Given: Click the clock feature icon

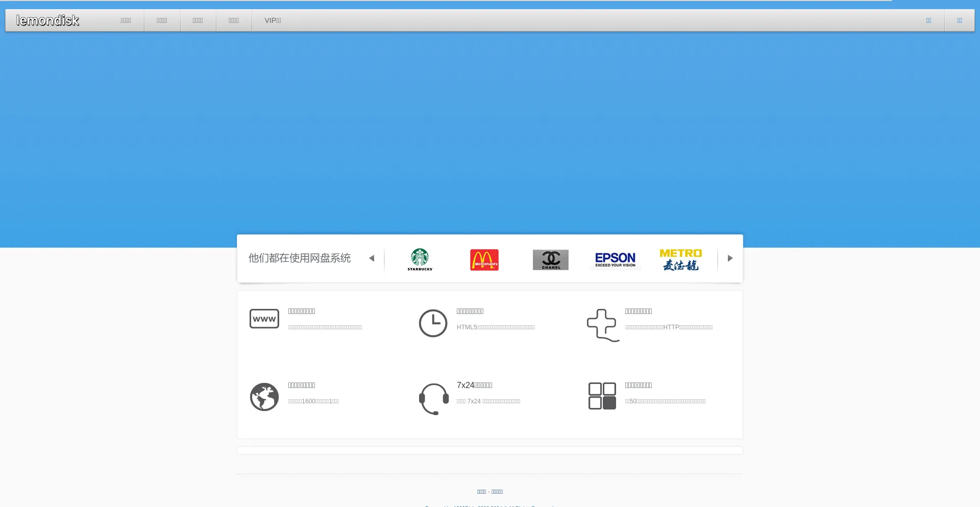Looking at the screenshot, I should [433, 323].
